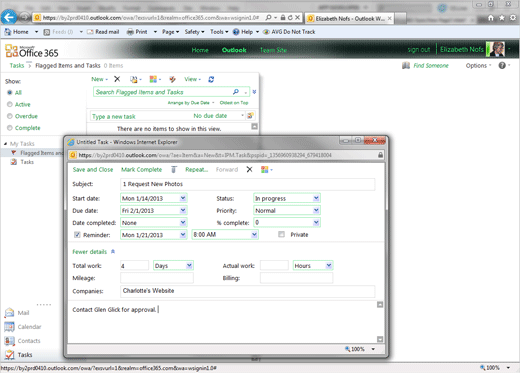Click the mark complete check icon in task list toolbar
The height and width of the screenshot is (373, 520).
click(x=172, y=79)
